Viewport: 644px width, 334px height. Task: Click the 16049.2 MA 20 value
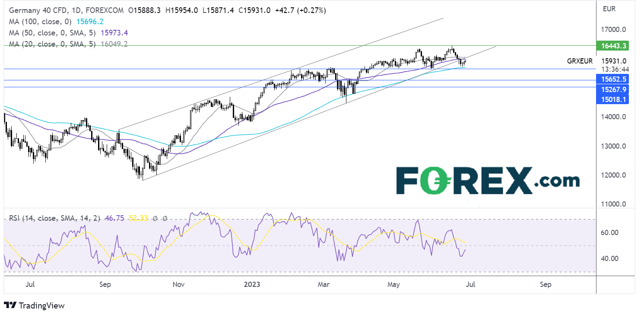pyautogui.click(x=114, y=44)
